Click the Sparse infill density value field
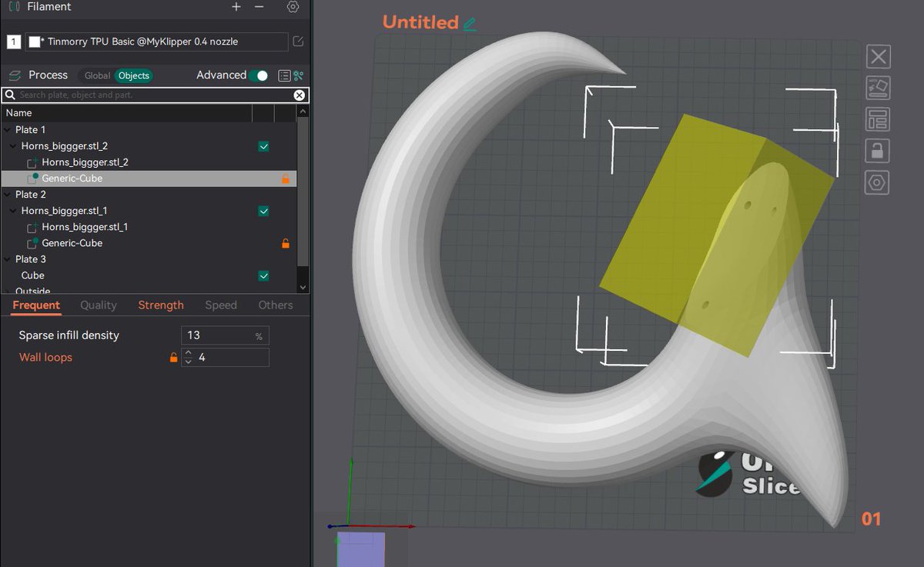 (225, 335)
